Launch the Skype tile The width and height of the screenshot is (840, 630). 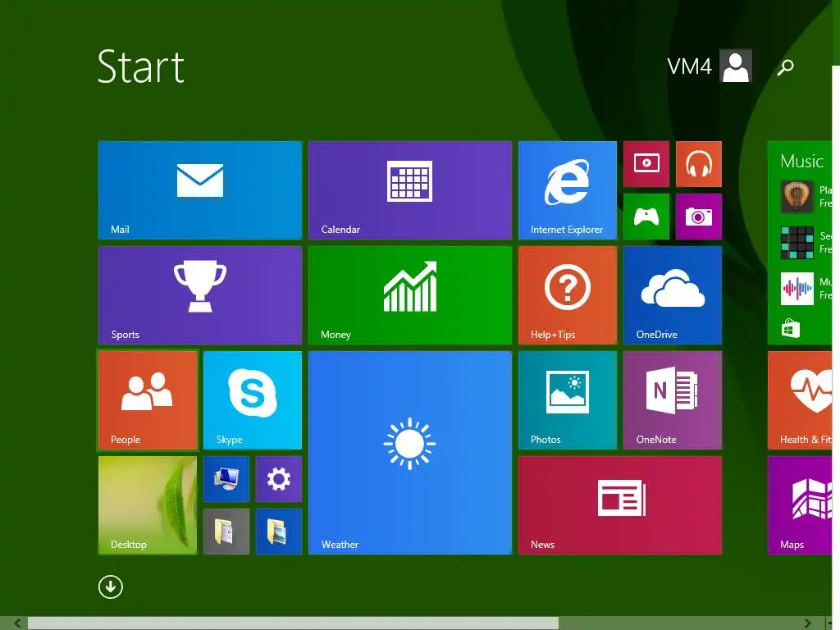coord(253,400)
